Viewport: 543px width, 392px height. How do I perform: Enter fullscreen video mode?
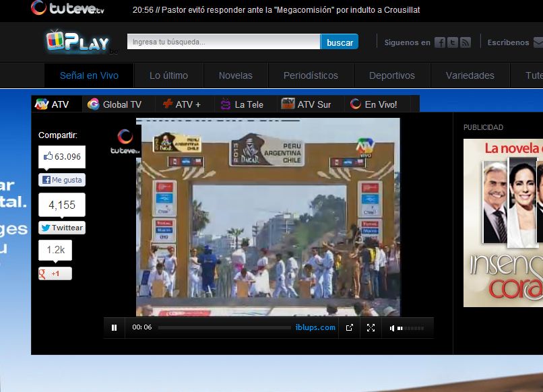371,327
